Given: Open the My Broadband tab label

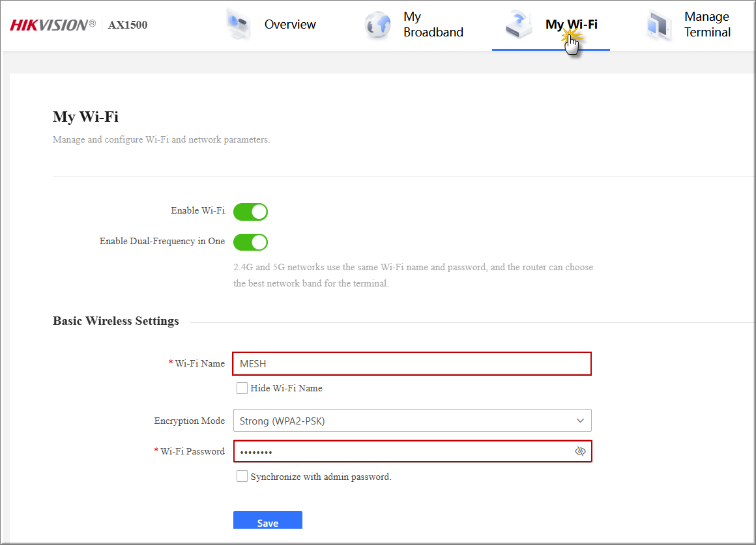Looking at the screenshot, I should point(433,25).
